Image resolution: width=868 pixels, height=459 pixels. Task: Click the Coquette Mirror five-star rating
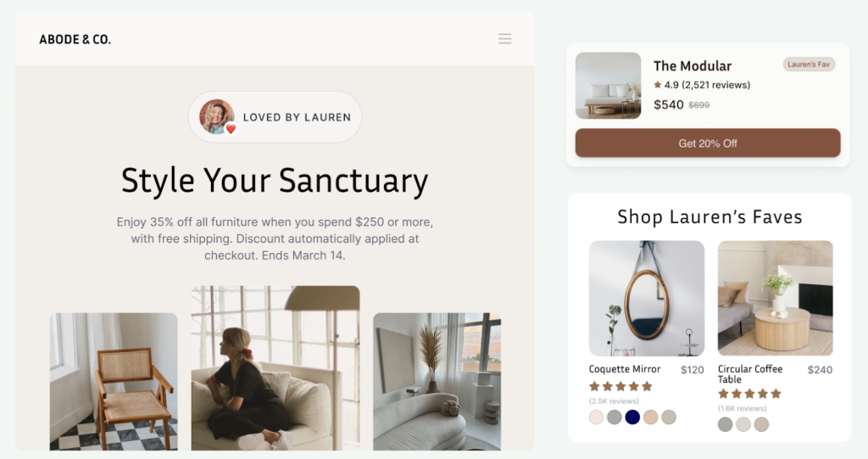click(620, 386)
